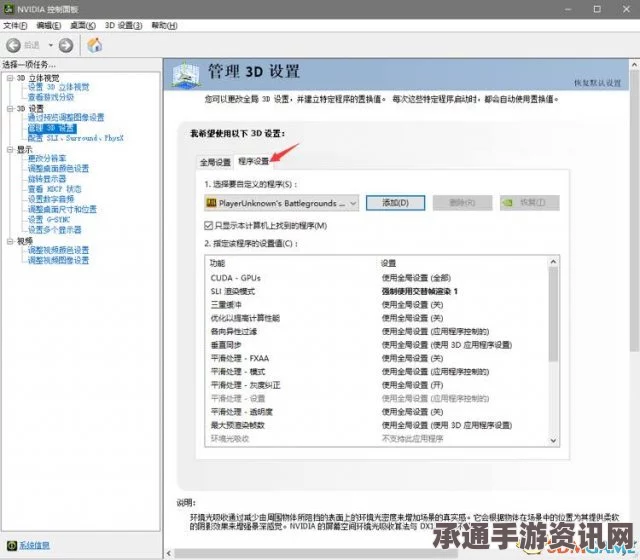This screenshot has height=560, width=640.
Task: Switch to the 全局设置 tab
Action: click(x=215, y=162)
